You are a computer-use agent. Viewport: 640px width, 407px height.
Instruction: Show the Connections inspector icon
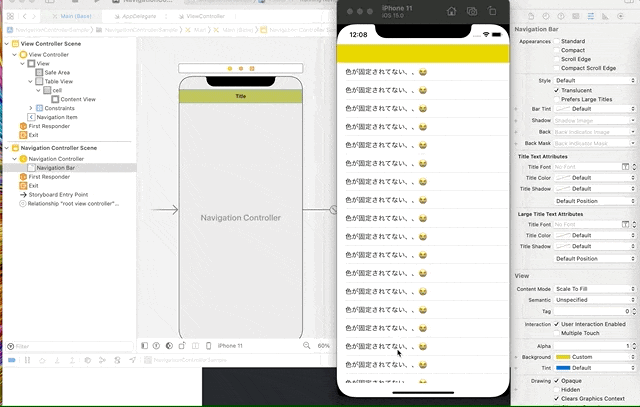pos(620,16)
